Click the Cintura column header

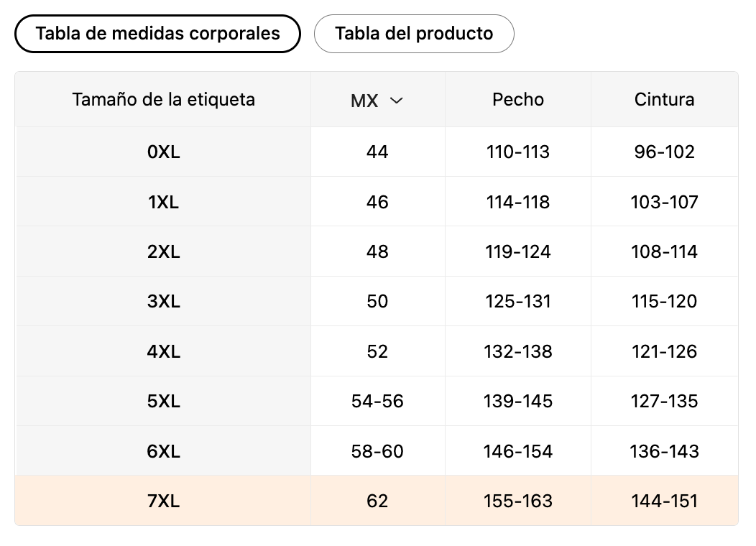pyautogui.click(x=665, y=100)
